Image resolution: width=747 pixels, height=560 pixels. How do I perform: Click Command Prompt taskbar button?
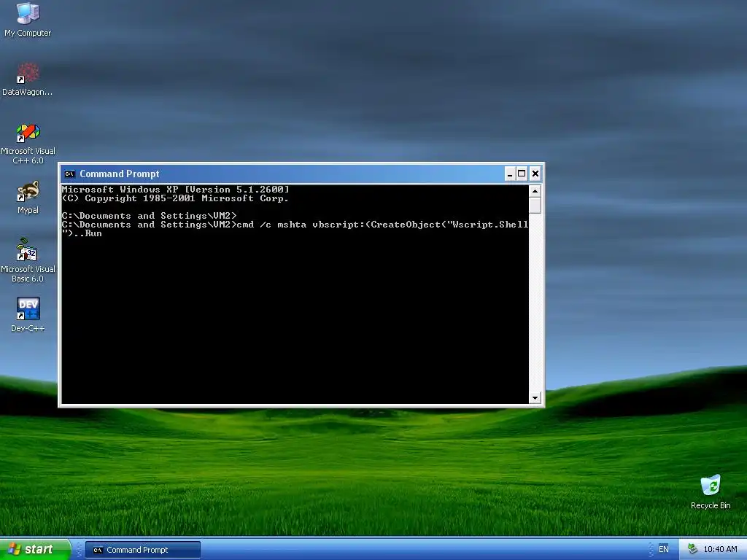click(x=143, y=550)
